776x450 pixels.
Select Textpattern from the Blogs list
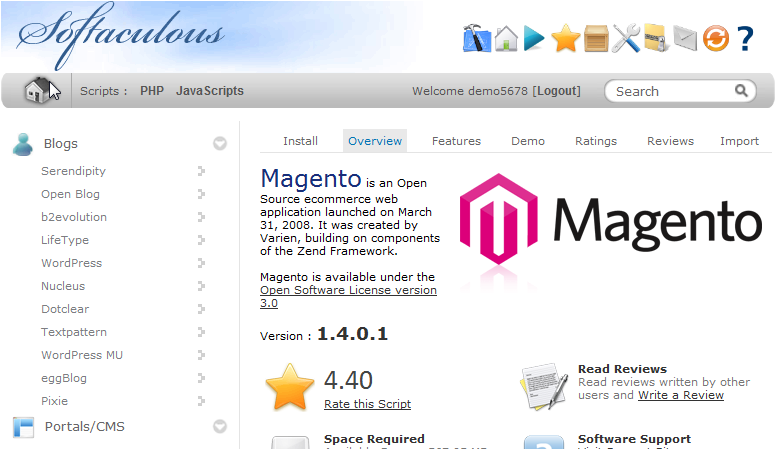pyautogui.click(x=74, y=332)
